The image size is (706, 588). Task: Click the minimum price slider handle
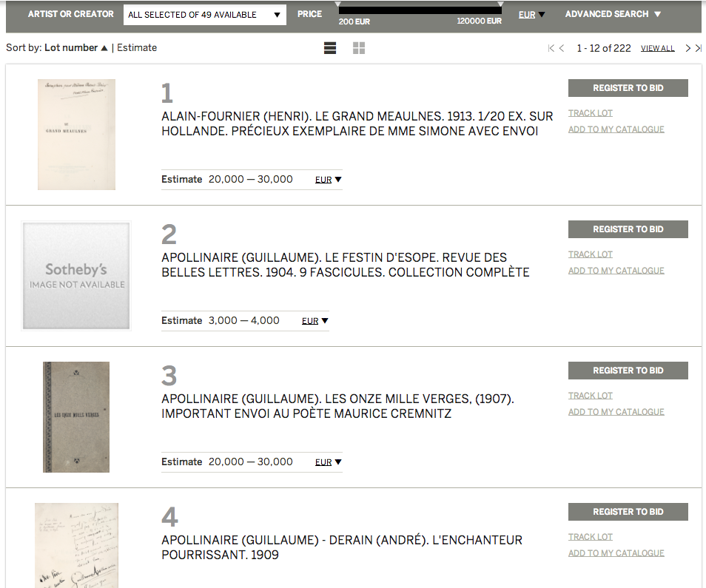337,4
